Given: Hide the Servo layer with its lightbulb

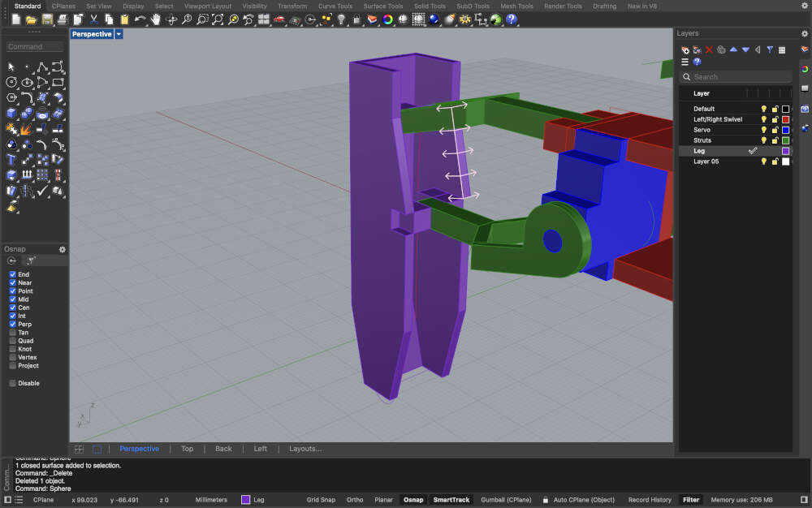Looking at the screenshot, I should [763, 130].
